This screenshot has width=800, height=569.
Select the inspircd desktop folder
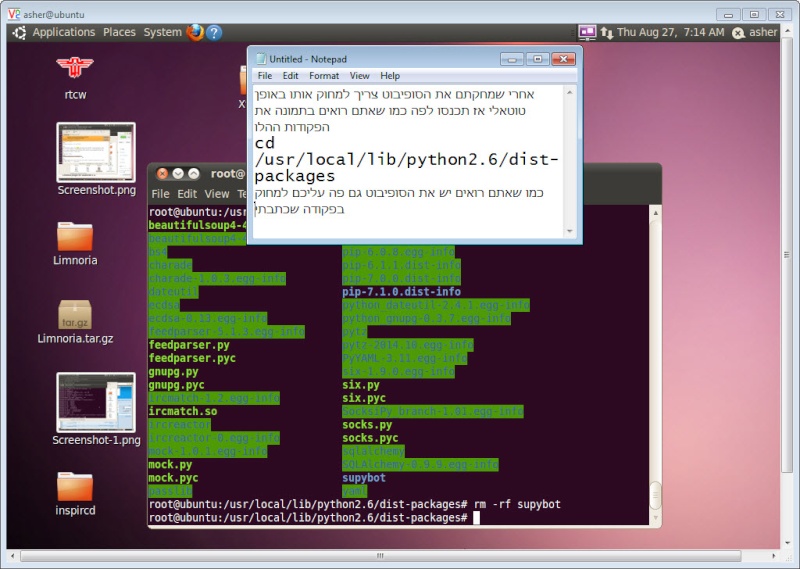coord(75,494)
